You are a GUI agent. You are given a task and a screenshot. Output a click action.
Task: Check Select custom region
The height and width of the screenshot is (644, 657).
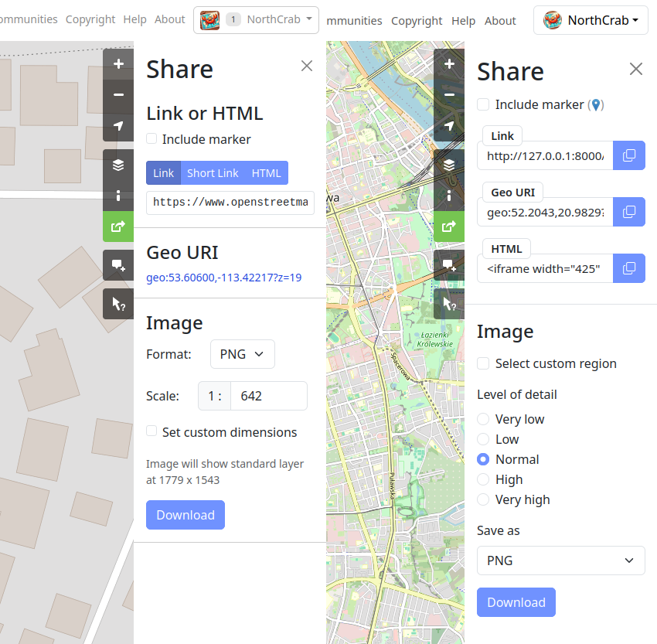483,363
